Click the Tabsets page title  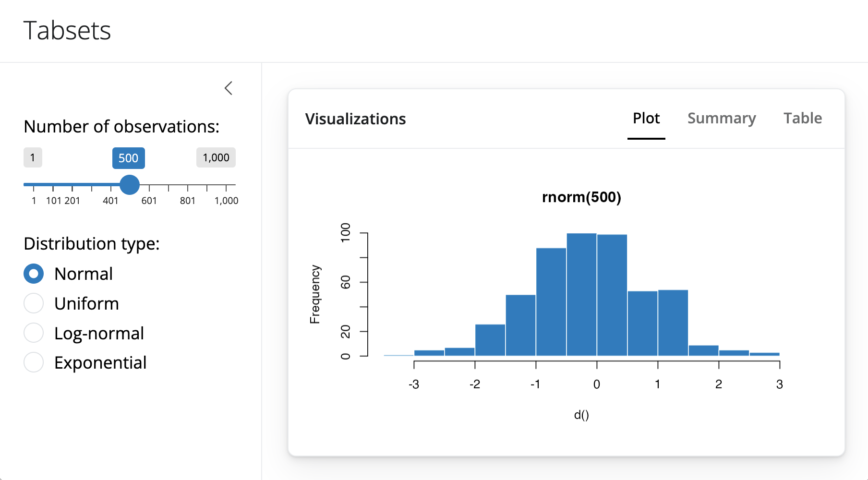coord(68,30)
